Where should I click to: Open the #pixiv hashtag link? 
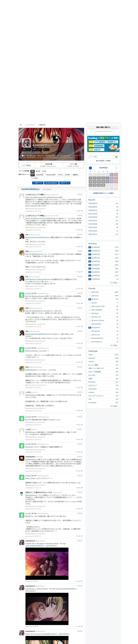[x=91, y=355]
